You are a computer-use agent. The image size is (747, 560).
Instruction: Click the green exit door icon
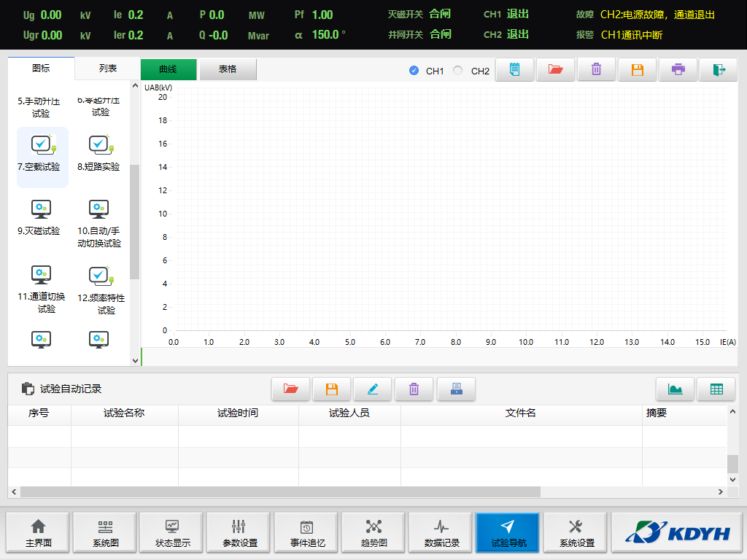719,70
